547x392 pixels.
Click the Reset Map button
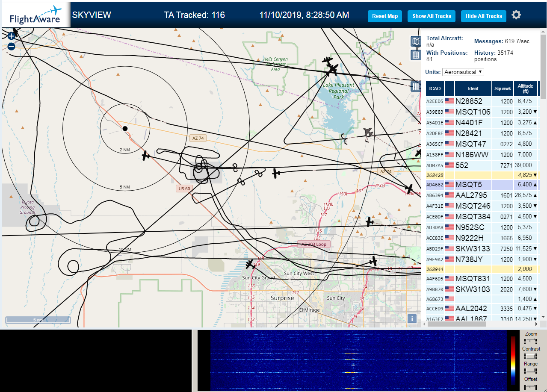point(385,16)
